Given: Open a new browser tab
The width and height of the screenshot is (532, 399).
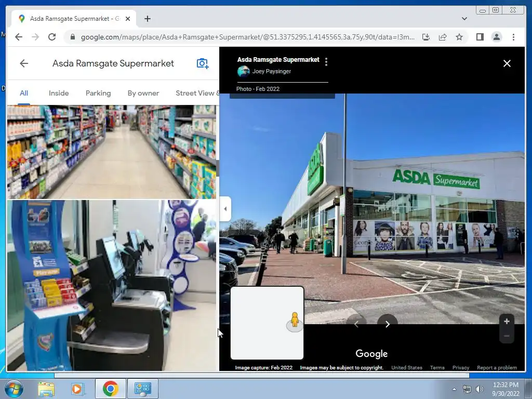Looking at the screenshot, I should 147,19.
